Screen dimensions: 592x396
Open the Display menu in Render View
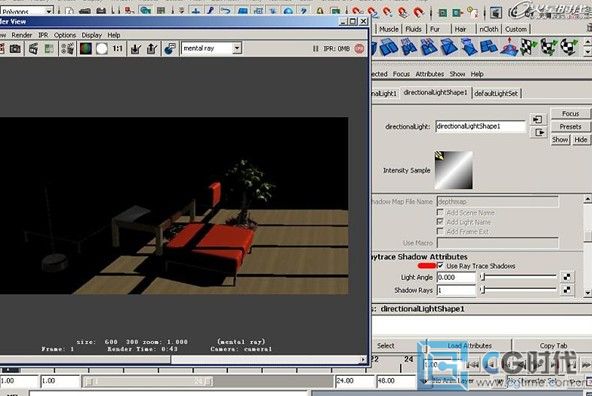point(92,35)
